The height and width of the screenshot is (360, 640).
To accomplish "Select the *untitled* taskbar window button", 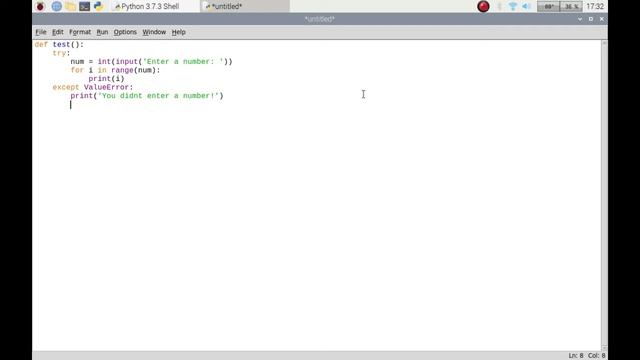I will pyautogui.click(x=245, y=7).
